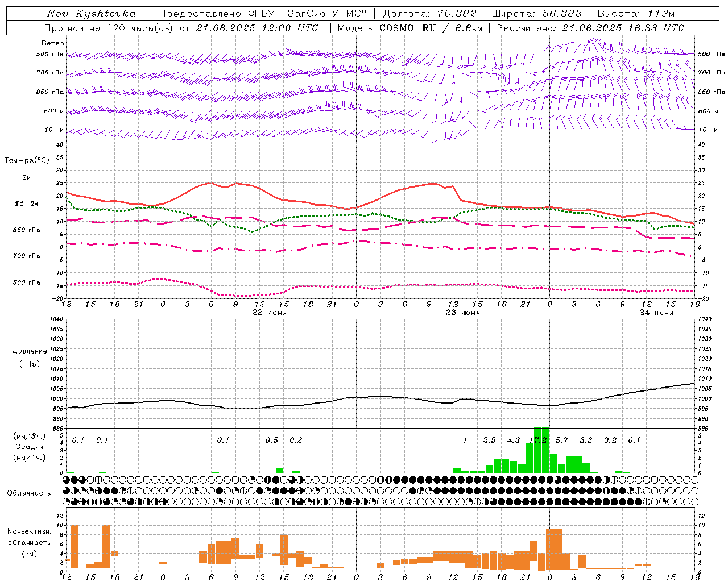Click the Тем-ра(°C) temperature panel label
Image resolution: width=728 pixels, height=582 pixels.
click(x=27, y=161)
